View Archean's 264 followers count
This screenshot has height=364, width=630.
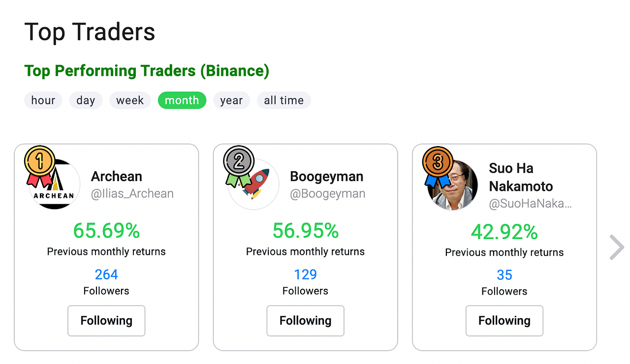point(106,274)
